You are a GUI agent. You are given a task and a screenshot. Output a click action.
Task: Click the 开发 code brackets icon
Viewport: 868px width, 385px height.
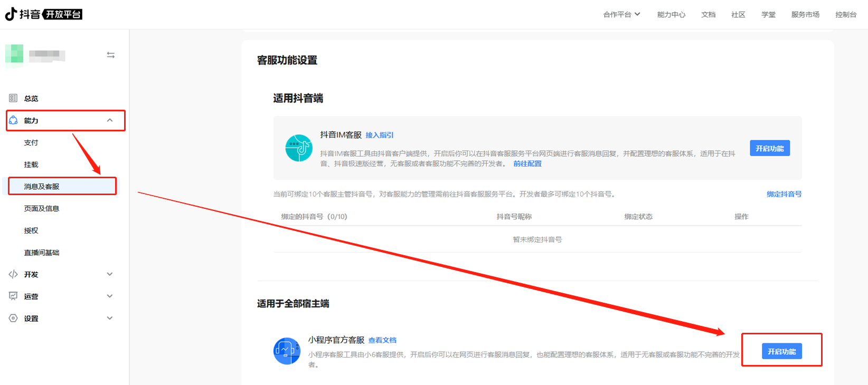[x=13, y=274]
